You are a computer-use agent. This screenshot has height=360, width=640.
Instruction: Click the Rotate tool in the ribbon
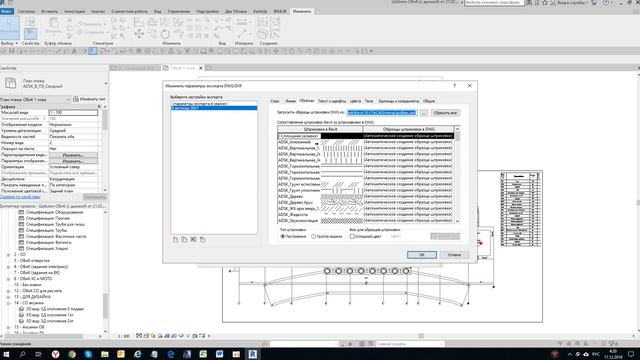point(165,34)
